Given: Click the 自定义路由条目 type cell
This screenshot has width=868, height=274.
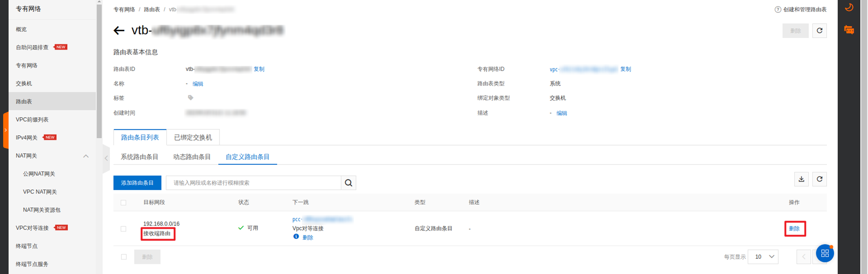Looking at the screenshot, I should point(433,228).
